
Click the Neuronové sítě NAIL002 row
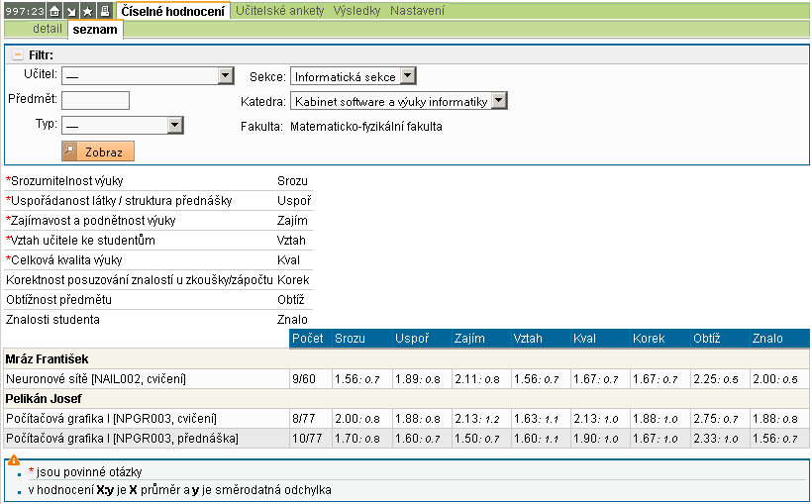coord(96,378)
